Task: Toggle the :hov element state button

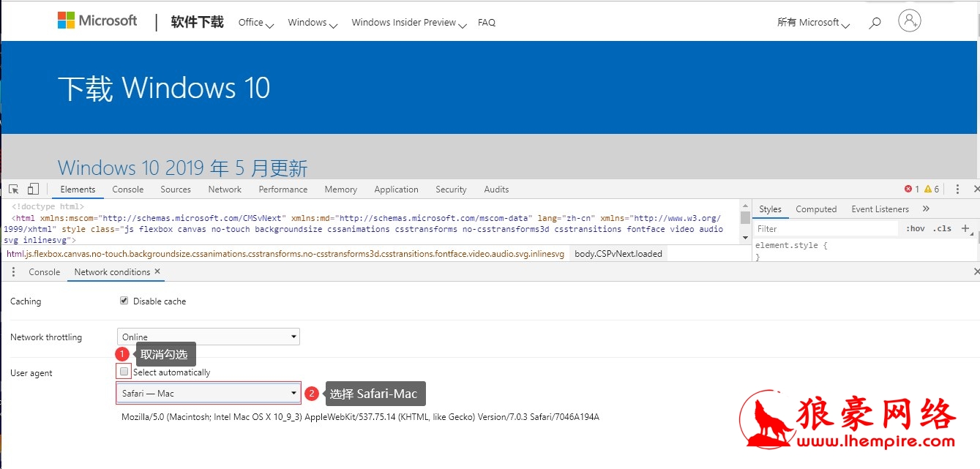Action: tap(915, 228)
